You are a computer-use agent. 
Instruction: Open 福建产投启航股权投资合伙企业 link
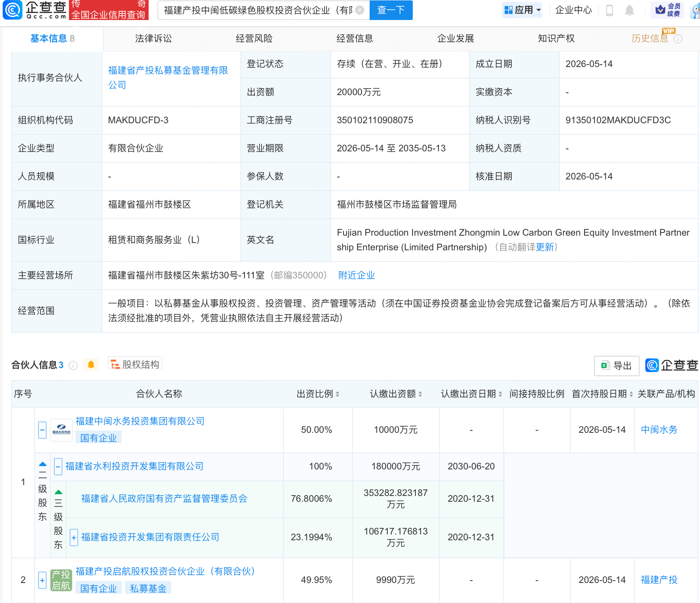pos(166,571)
